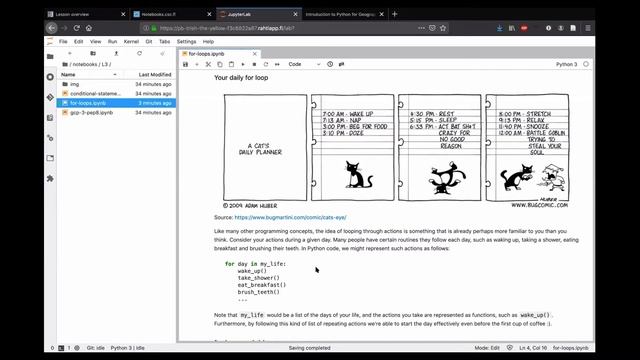Open the Open Tabs sidebar panel
This screenshot has height=360, width=640.
50,158
